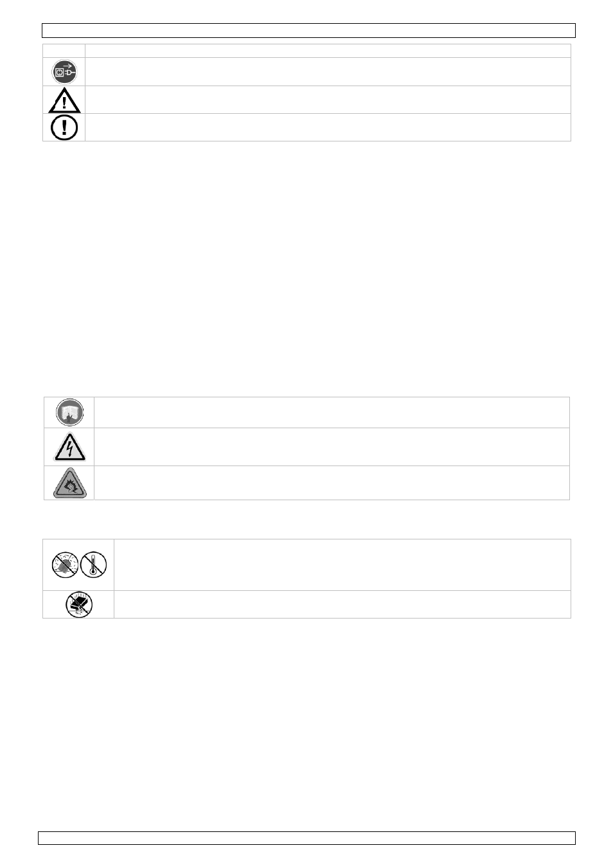The height and width of the screenshot is (868, 613).
Task: Select the blank cell beside the unplug icon
Action: click(328, 72)
